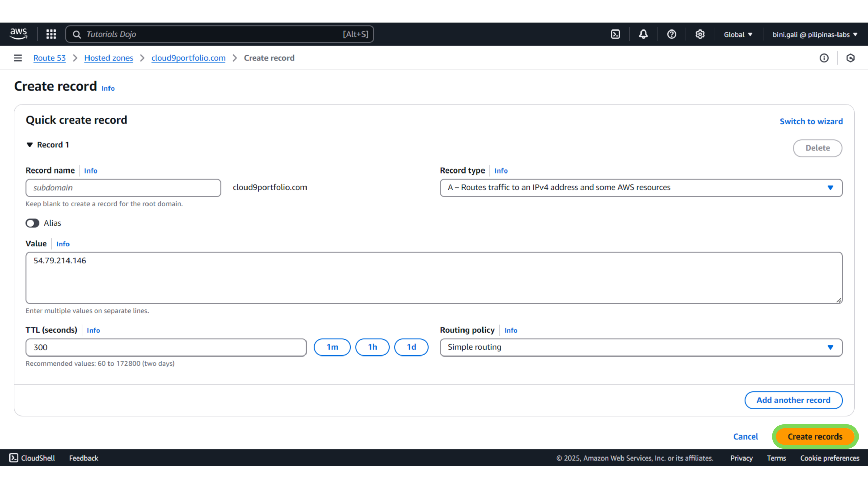Screen dimensions: 868x488
Task: Toggle the Alias switch on
Action: (x=33, y=223)
